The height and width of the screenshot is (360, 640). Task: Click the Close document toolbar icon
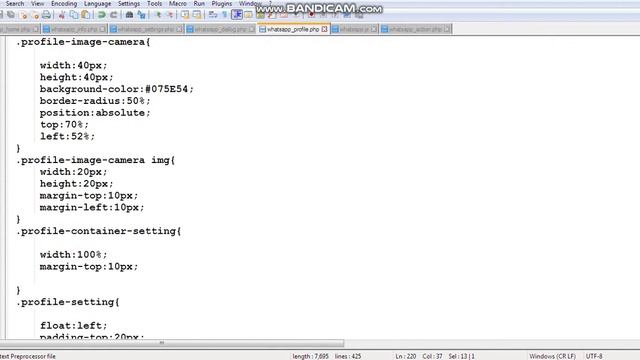[23, 15]
